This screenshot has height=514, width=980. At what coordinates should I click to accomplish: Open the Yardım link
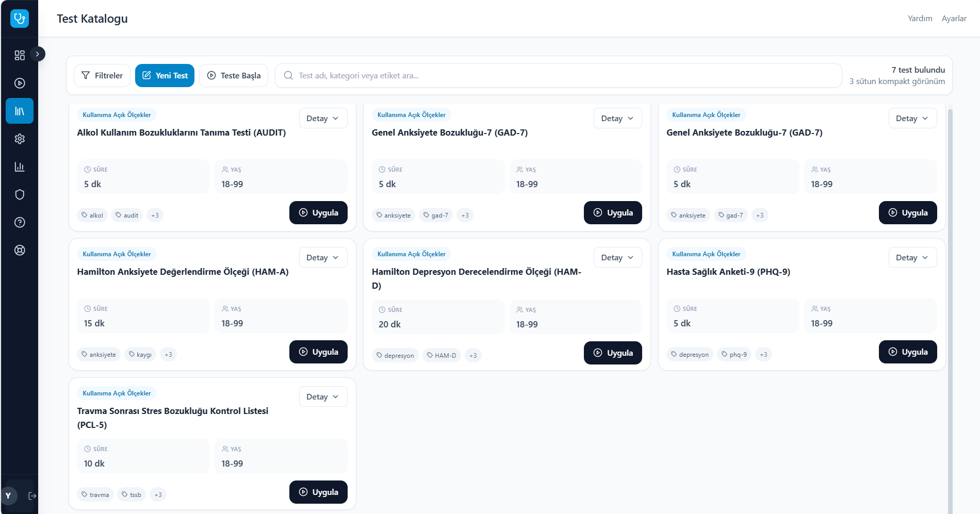pyautogui.click(x=920, y=19)
